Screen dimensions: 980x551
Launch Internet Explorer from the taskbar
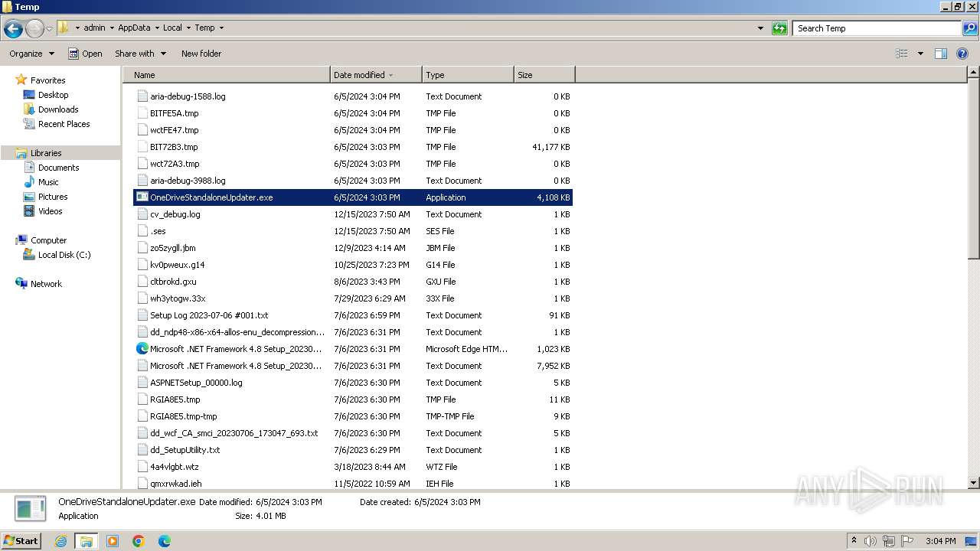(61, 541)
